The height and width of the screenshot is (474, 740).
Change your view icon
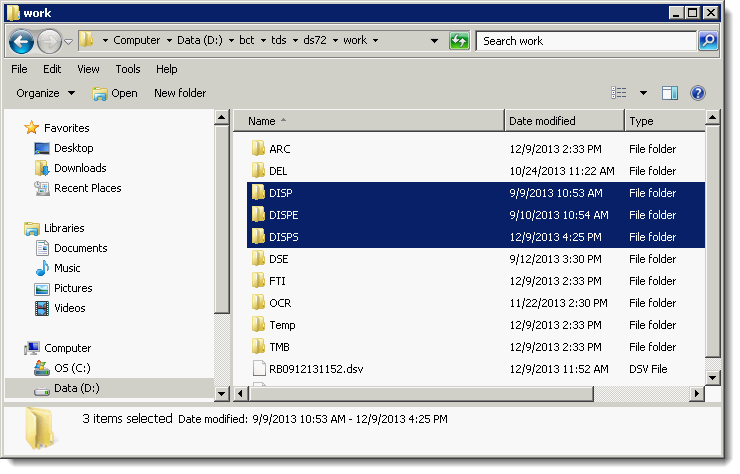coord(619,93)
